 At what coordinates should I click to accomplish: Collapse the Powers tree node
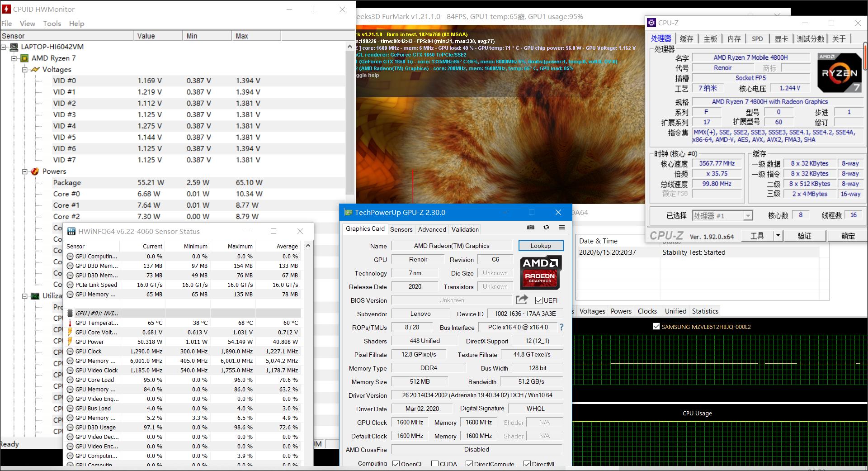point(25,171)
